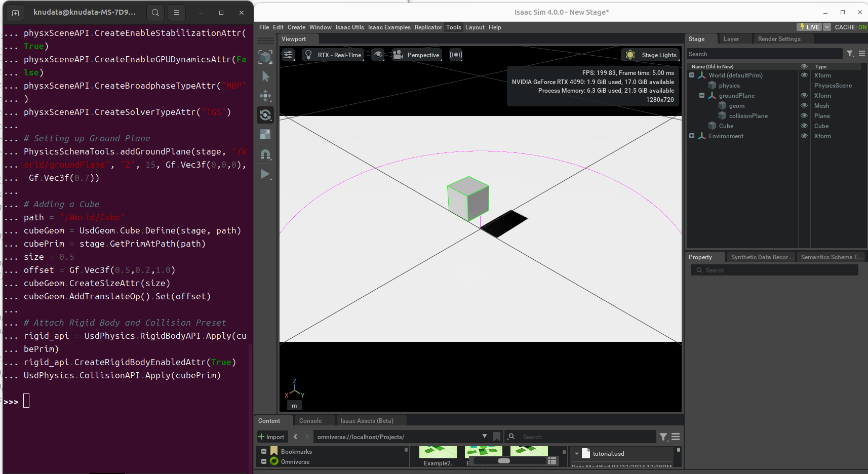Switch to the Layer tab
This screenshot has width=868, height=474.
(731, 38)
